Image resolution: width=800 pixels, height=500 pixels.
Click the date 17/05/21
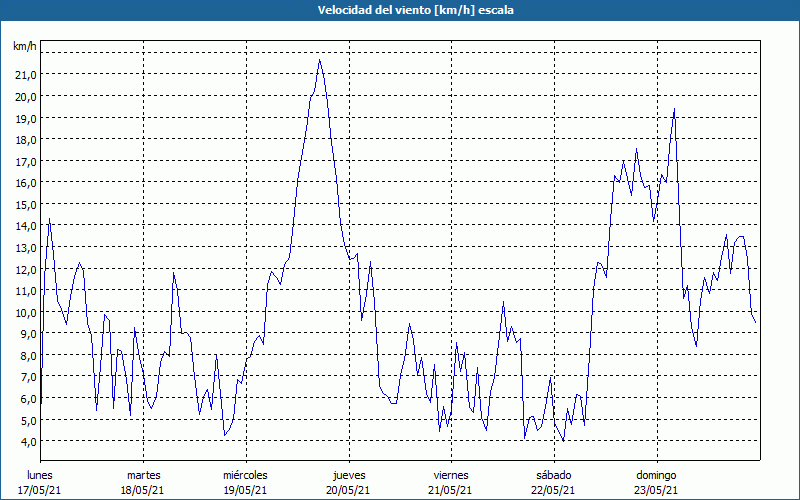pos(39,490)
